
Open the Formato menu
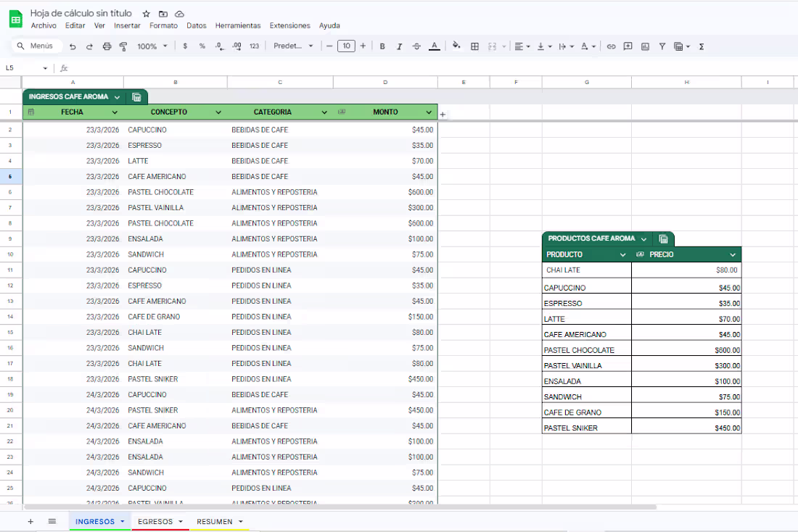163,25
